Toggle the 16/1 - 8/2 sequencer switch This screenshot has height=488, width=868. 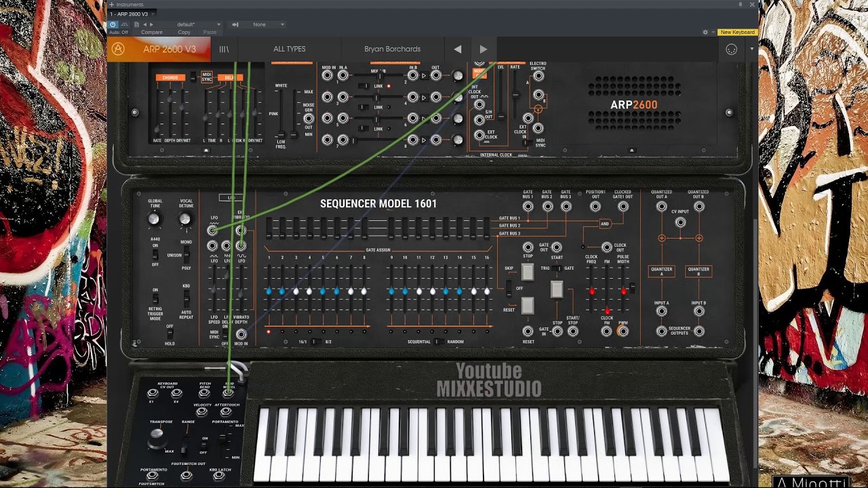[x=315, y=342]
